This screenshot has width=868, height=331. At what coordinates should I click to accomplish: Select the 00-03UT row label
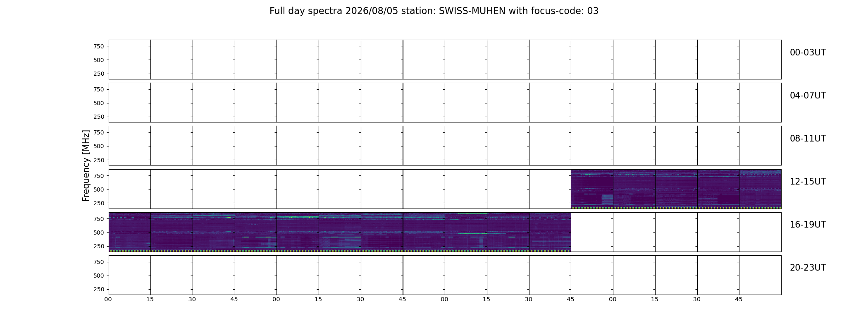808,53
